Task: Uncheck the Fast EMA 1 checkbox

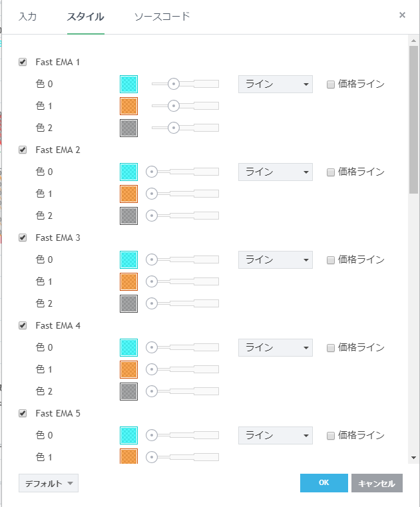Action: [23, 62]
